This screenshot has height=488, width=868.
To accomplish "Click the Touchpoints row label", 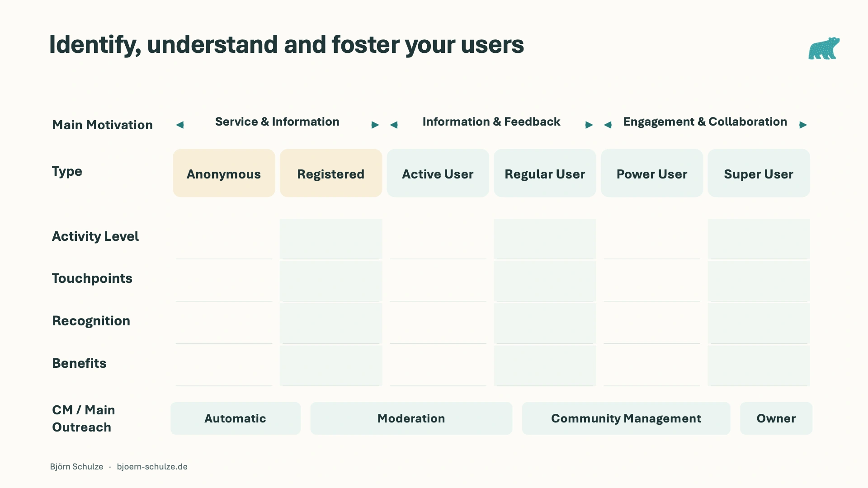I will click(92, 278).
